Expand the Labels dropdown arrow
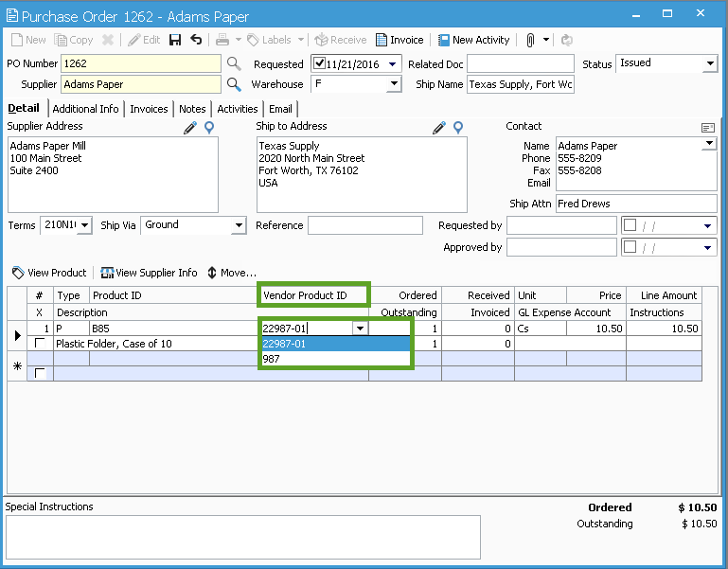 [301, 40]
